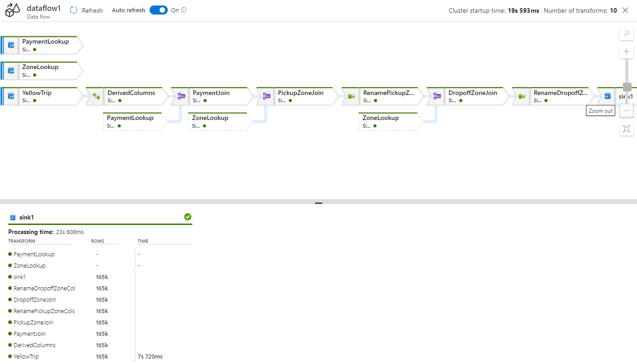The height and width of the screenshot is (364, 637).
Task: Select PaymentJoin row in list
Action: pos(27,334)
